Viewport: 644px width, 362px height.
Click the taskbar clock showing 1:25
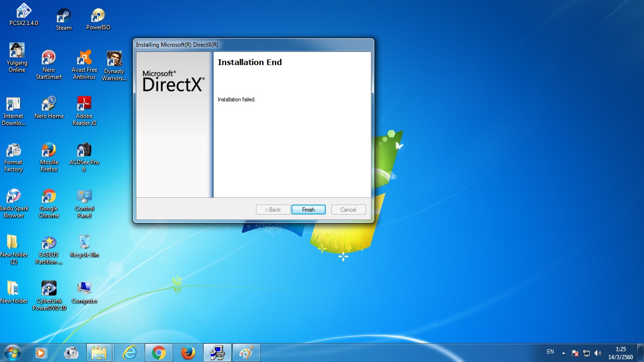click(x=620, y=353)
